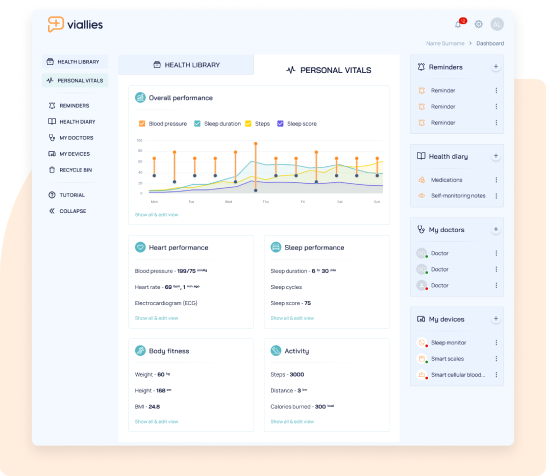Screen dimensions: 546x476
Task: Click Smart scales device icon
Action: (x=422, y=359)
